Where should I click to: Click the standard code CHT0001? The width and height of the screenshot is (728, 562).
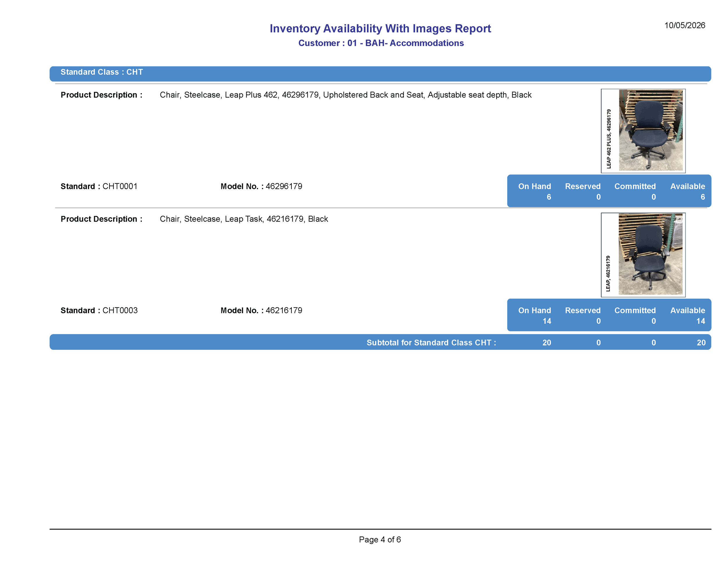click(120, 186)
